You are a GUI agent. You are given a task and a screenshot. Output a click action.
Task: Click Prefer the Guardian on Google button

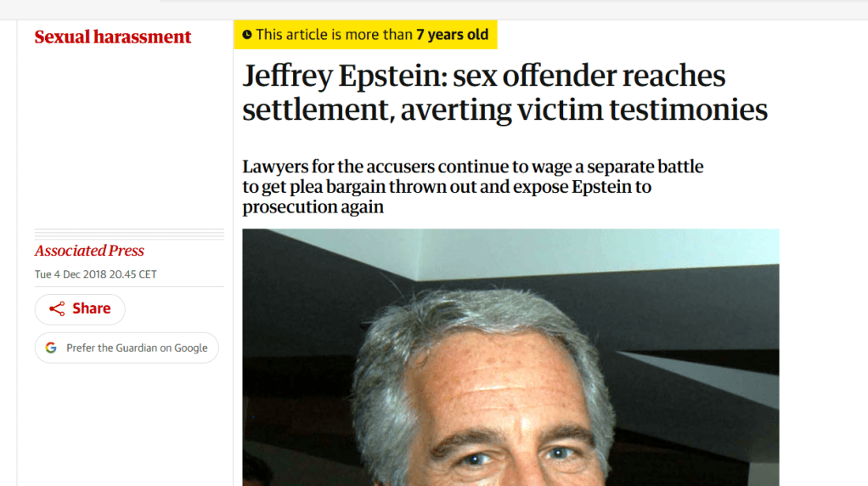point(127,348)
